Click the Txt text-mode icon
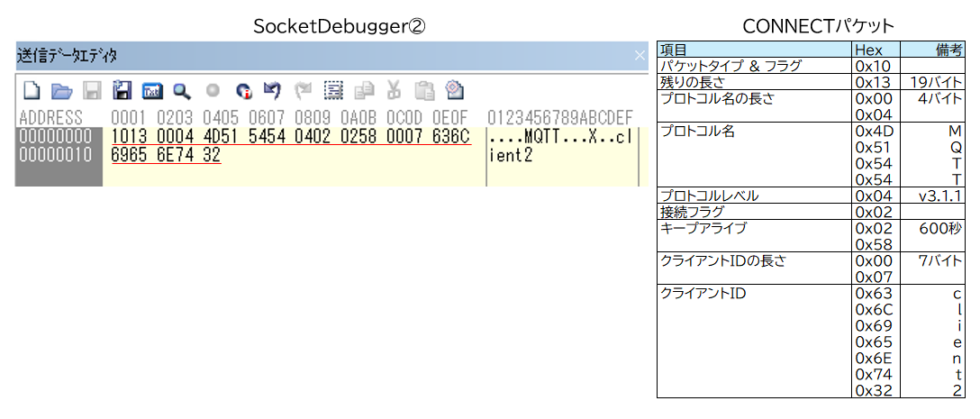This screenshot has height=419, width=980. [x=152, y=91]
